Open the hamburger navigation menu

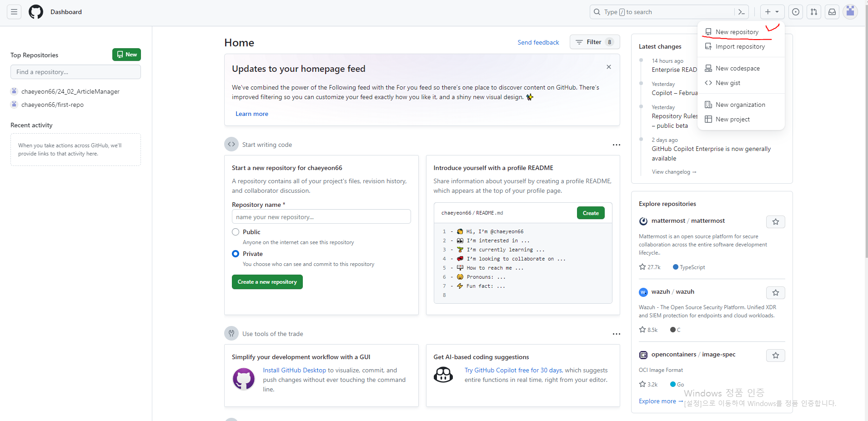click(x=14, y=12)
